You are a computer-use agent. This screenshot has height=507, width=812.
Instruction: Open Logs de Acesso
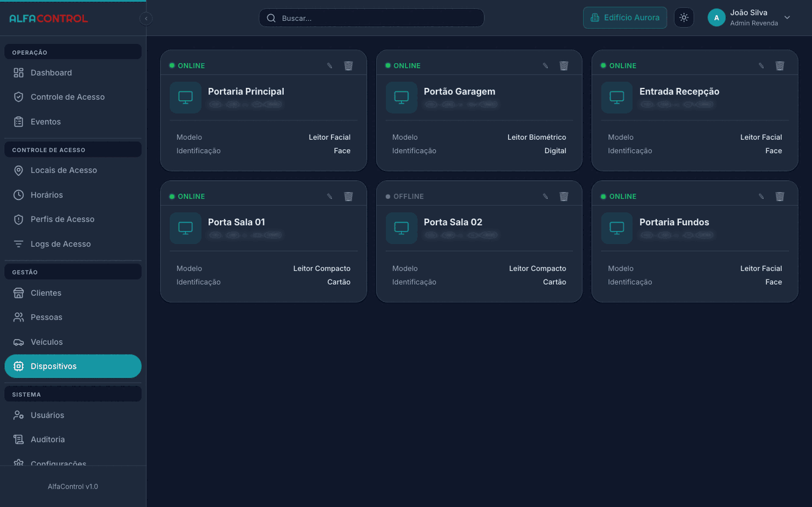tap(73, 244)
